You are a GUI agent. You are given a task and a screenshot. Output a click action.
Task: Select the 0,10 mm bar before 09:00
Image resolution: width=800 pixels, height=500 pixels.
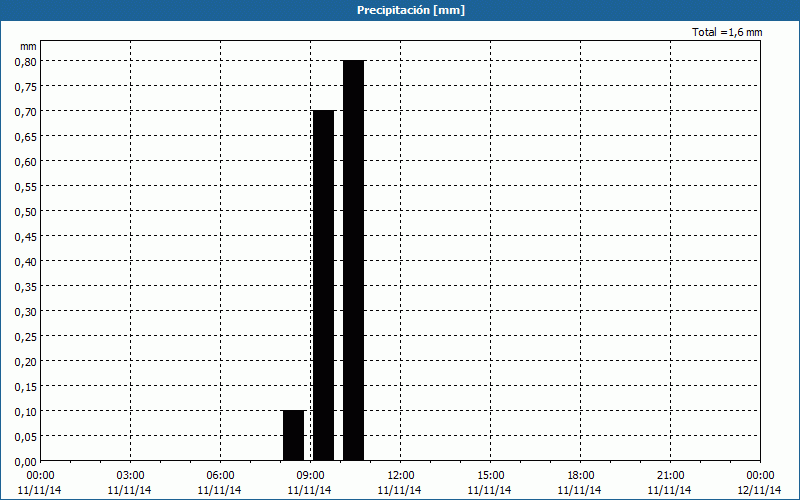pyautogui.click(x=293, y=436)
